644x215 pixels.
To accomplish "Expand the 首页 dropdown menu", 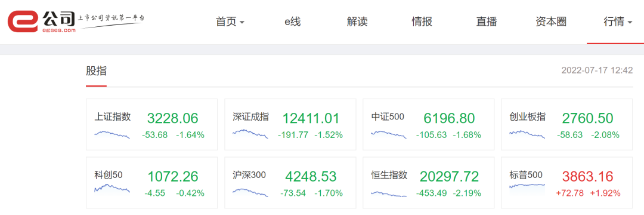I will pyautogui.click(x=230, y=21).
